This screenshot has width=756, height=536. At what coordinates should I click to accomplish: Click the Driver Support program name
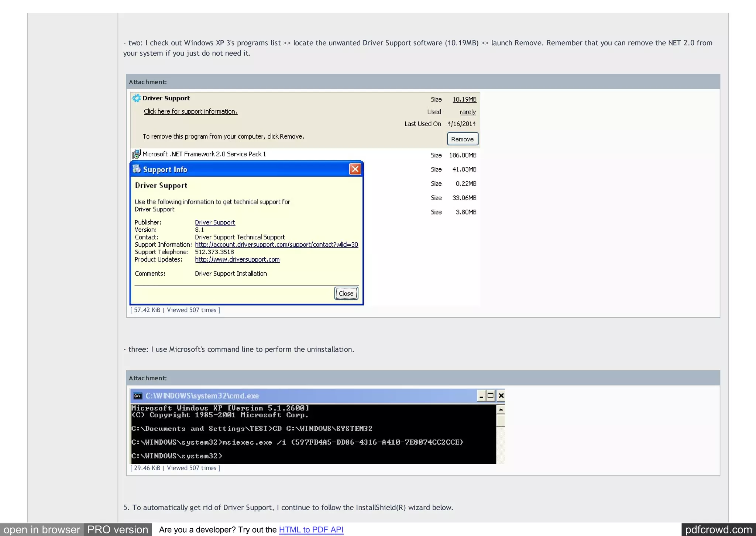click(166, 98)
